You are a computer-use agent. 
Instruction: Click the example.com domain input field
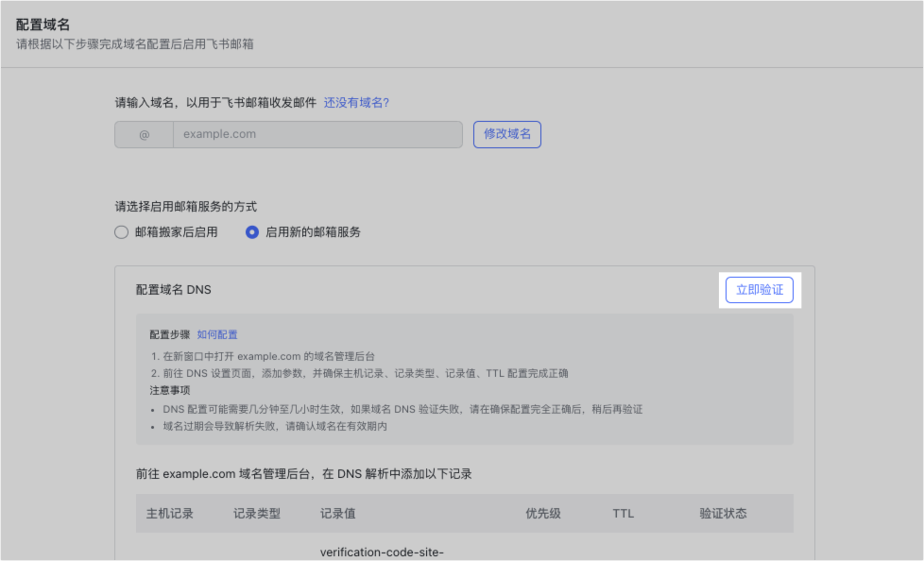[317, 134]
